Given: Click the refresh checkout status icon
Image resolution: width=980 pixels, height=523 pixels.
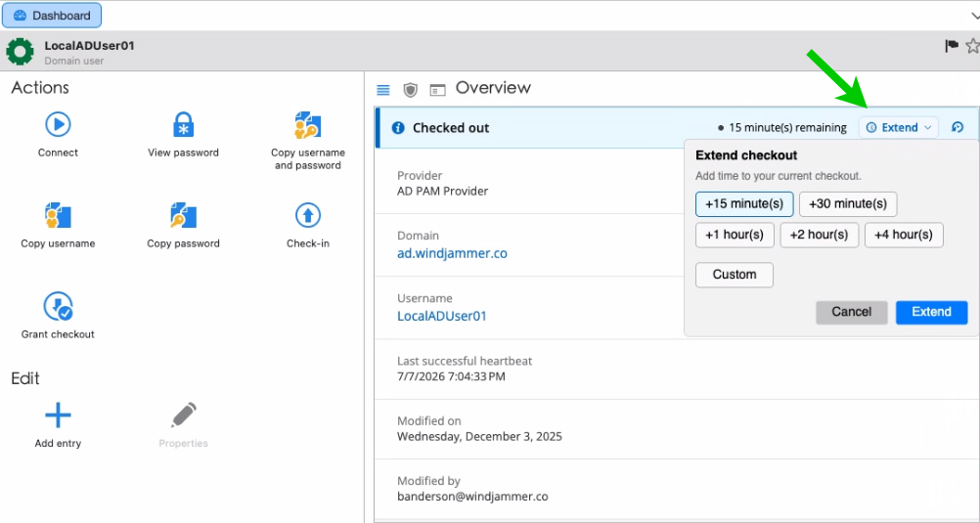Looking at the screenshot, I should 958,127.
